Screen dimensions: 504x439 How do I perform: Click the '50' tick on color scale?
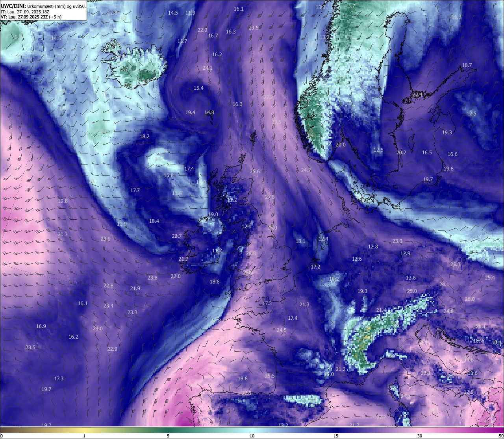click(x=501, y=436)
